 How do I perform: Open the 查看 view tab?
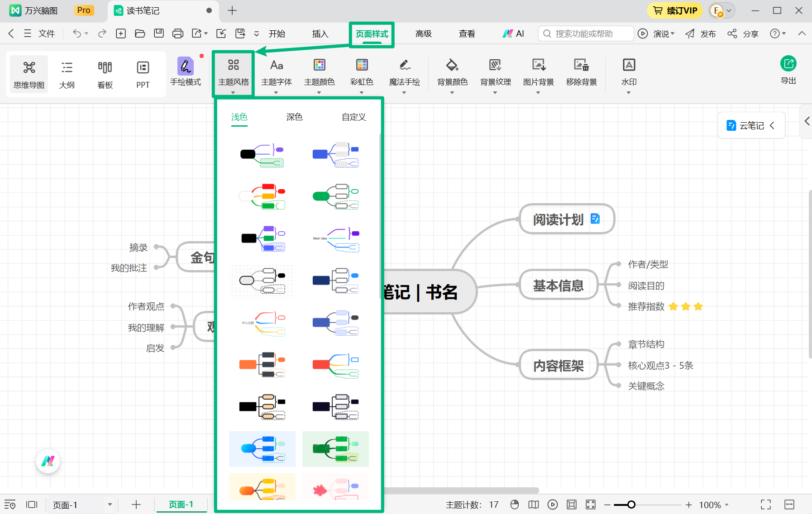[467, 33]
